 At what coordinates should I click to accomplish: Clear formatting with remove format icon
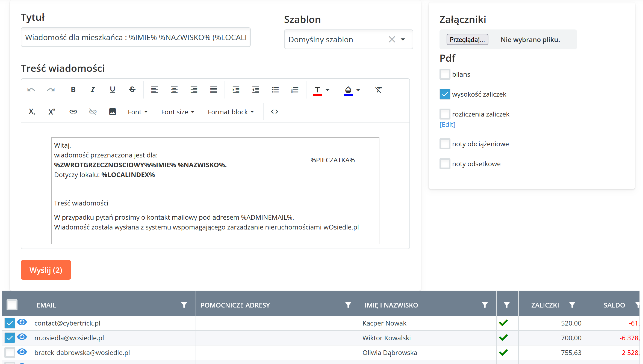coord(378,90)
